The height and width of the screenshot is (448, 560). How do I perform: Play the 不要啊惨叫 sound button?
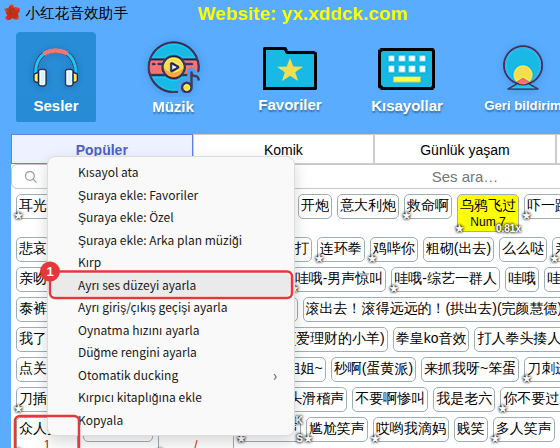click(390, 399)
